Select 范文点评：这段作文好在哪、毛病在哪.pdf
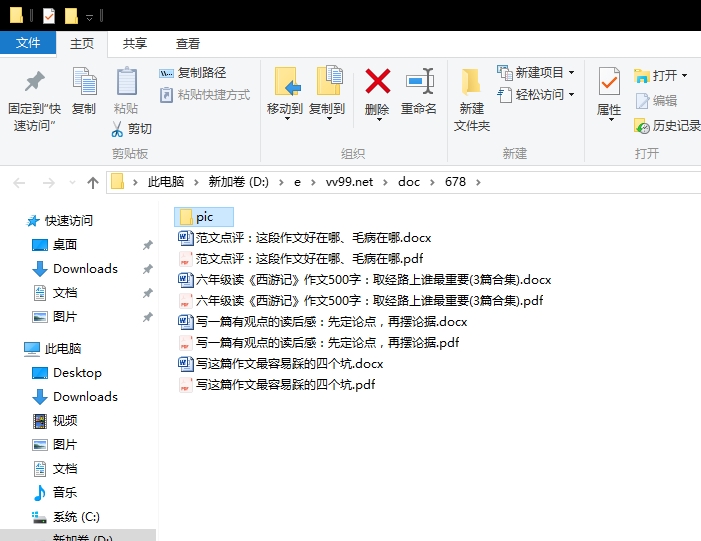This screenshot has width=701, height=541. pos(301,259)
